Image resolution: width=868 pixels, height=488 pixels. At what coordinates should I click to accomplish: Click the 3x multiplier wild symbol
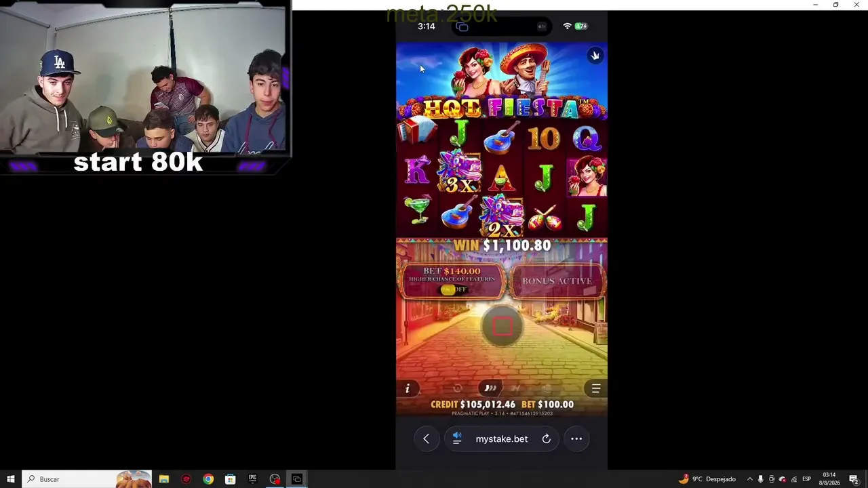point(460,172)
